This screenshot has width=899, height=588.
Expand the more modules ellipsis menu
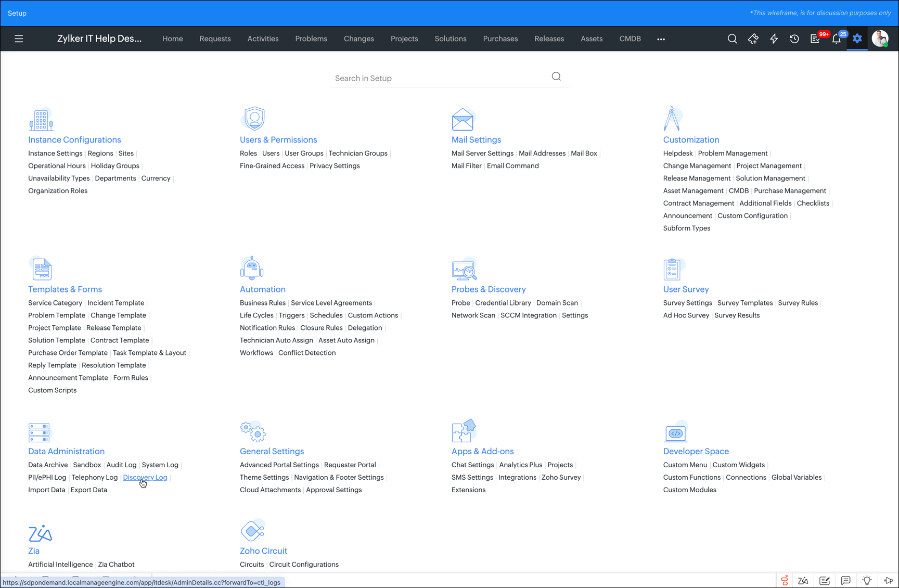(661, 39)
